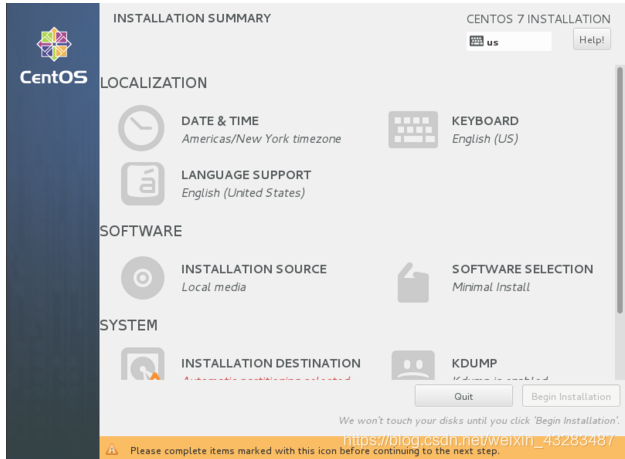Click the 'CENTOS 7 INSTALLATION' header text
The width and height of the screenshot is (625, 459).
click(x=538, y=19)
